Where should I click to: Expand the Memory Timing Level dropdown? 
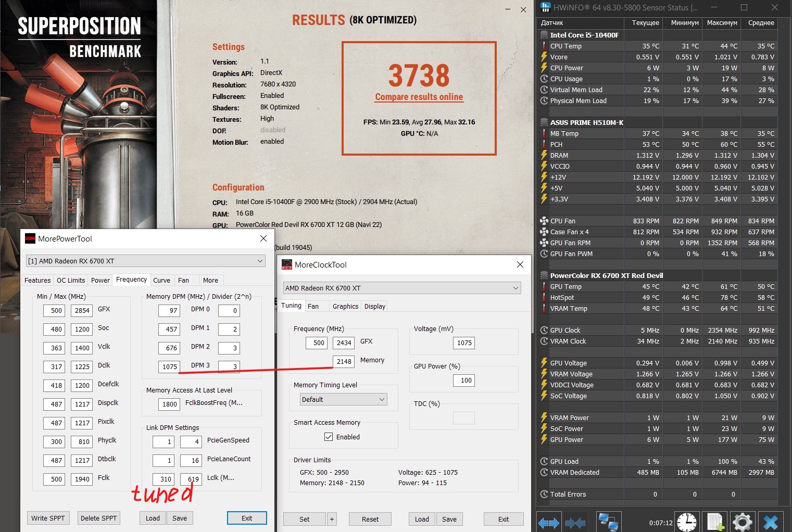coord(344,399)
